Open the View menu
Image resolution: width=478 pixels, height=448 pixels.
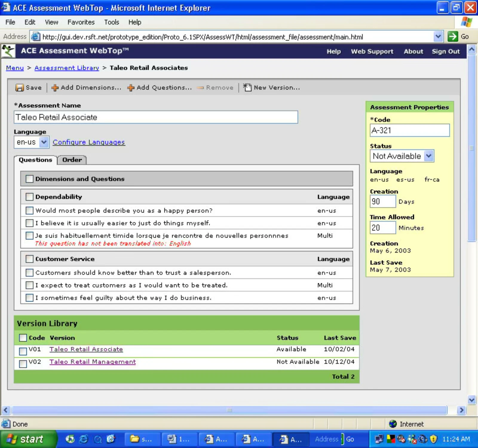(x=51, y=22)
